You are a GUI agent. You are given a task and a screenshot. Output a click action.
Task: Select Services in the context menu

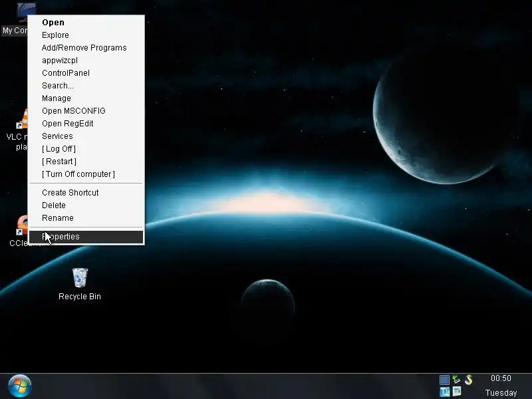pyautogui.click(x=86, y=136)
